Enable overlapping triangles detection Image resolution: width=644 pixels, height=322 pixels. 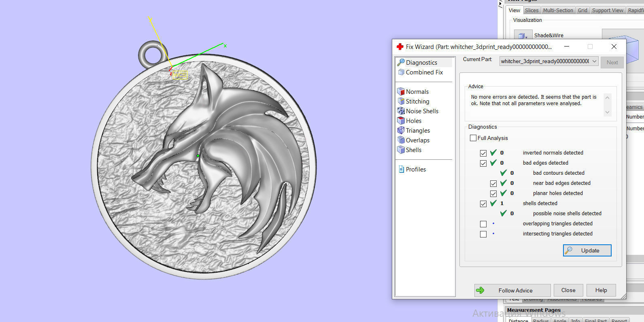tap(483, 224)
